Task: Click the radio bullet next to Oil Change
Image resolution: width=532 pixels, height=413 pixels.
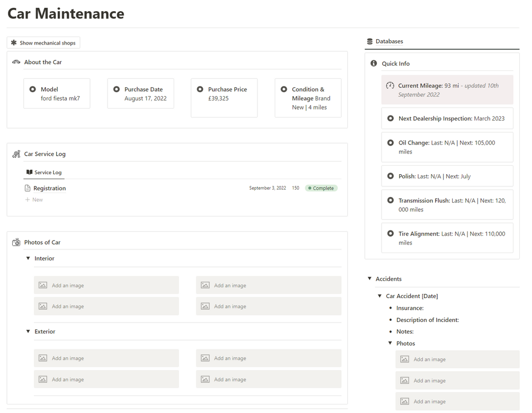Action: coord(391,143)
